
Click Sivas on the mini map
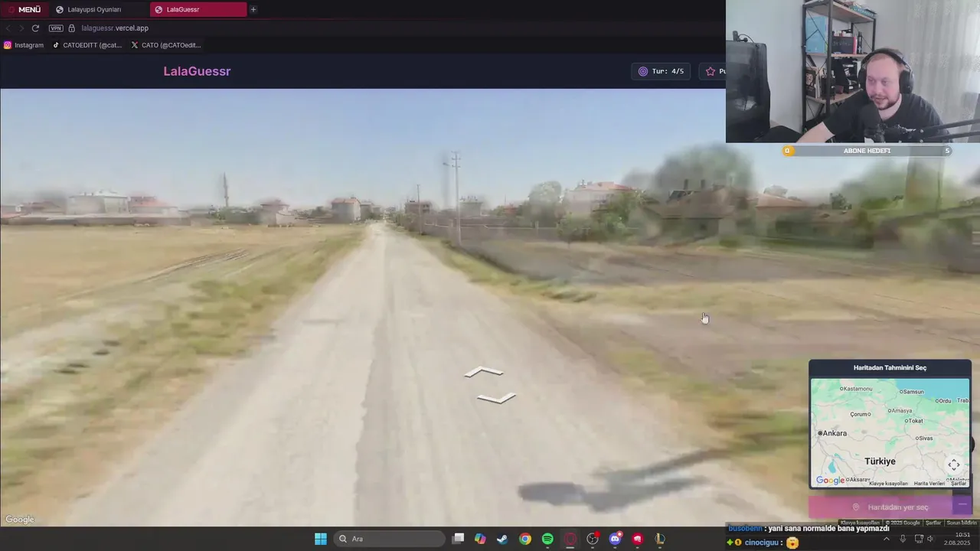[x=924, y=439]
